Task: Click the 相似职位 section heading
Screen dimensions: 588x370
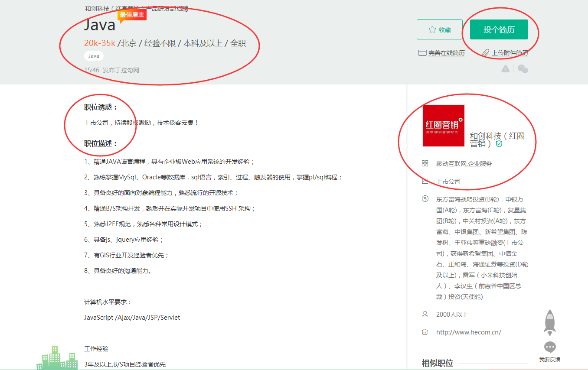Action: pos(437,363)
